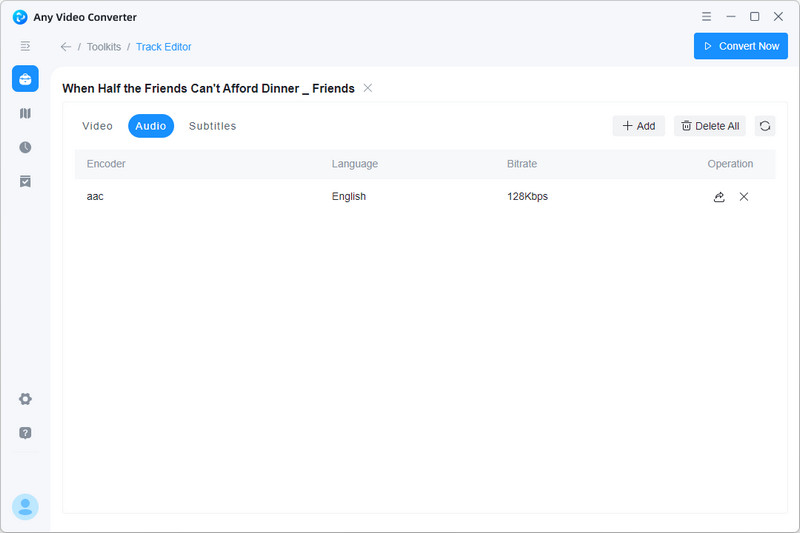800x533 pixels.
Task: Go back using the left arrow
Action: click(66, 47)
